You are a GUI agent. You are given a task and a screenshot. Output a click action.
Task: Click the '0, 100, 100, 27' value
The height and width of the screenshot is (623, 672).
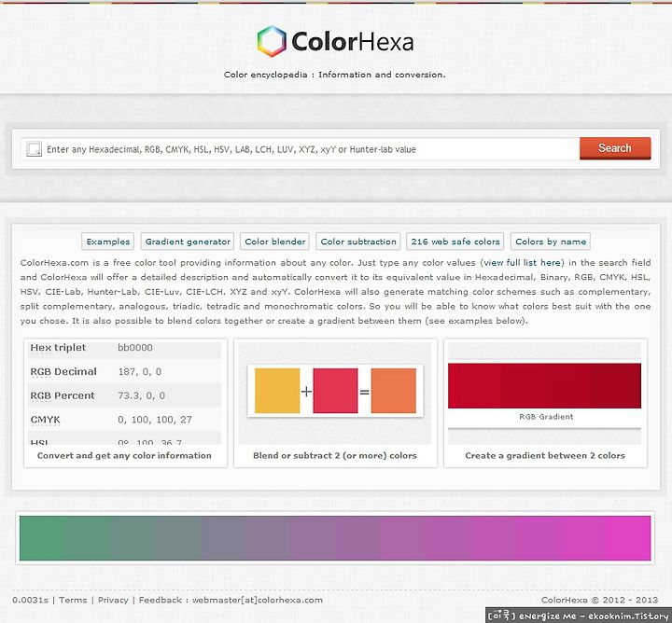pos(155,420)
